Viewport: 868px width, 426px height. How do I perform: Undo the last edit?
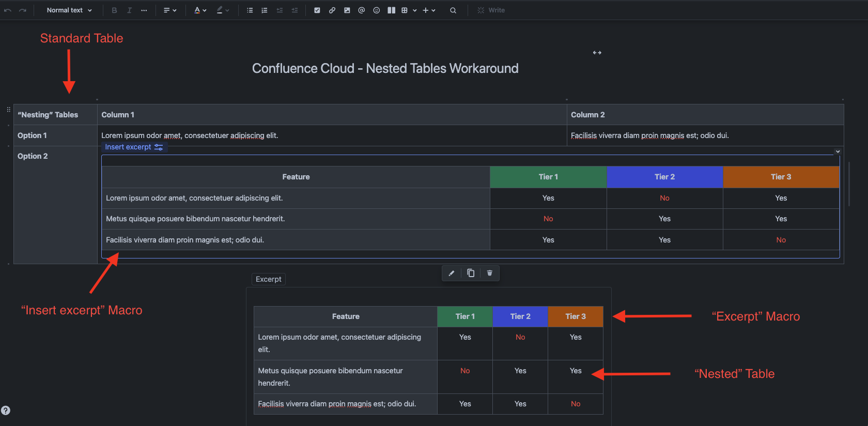click(x=8, y=10)
